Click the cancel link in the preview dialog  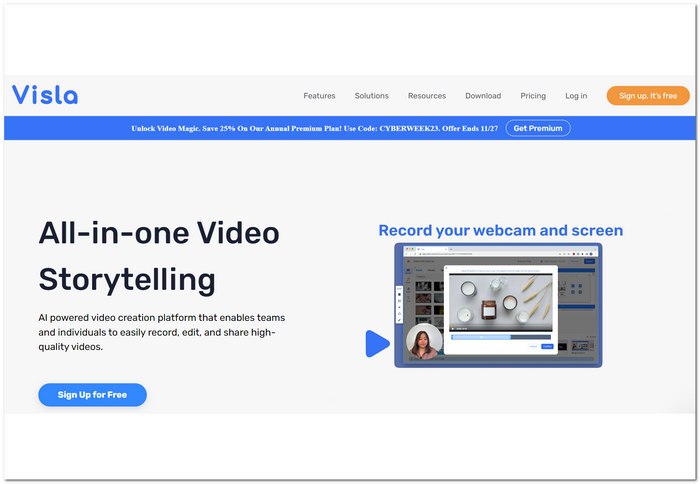531,346
